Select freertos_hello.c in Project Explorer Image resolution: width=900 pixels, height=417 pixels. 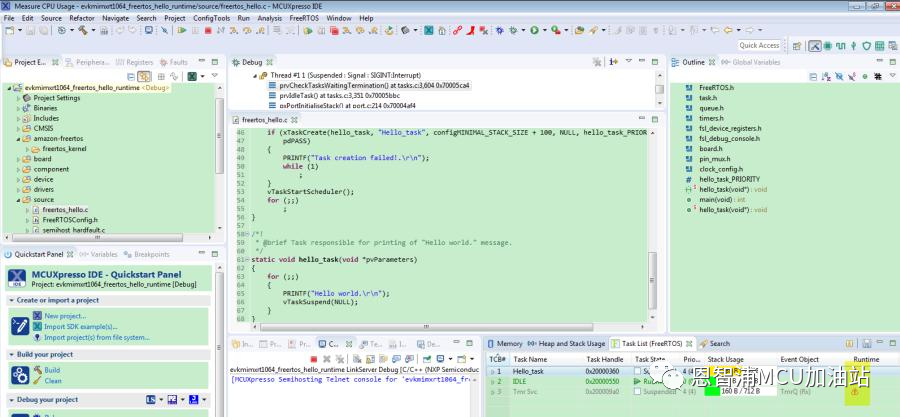65,209
